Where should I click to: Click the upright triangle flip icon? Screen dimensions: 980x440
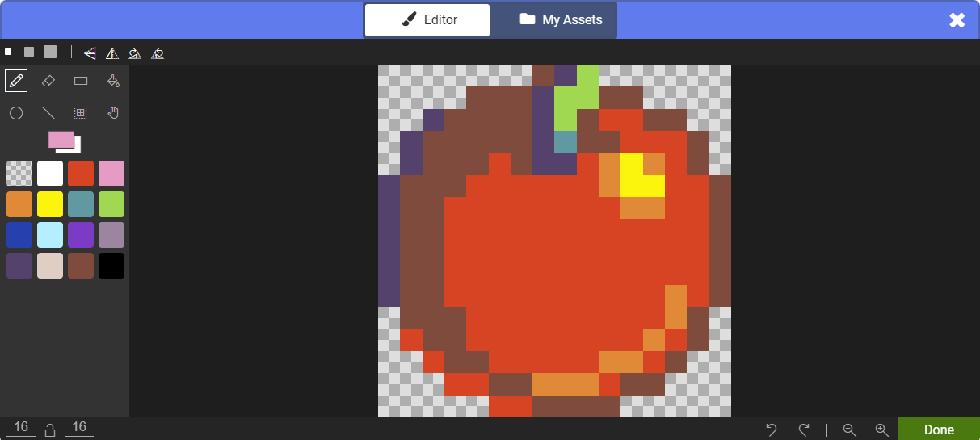[x=112, y=53]
